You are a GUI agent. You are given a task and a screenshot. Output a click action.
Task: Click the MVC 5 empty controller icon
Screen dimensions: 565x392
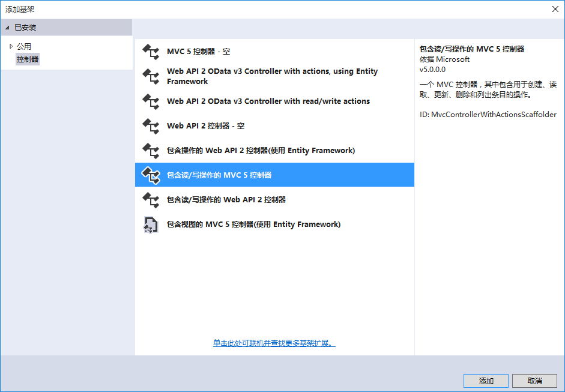tap(150, 52)
